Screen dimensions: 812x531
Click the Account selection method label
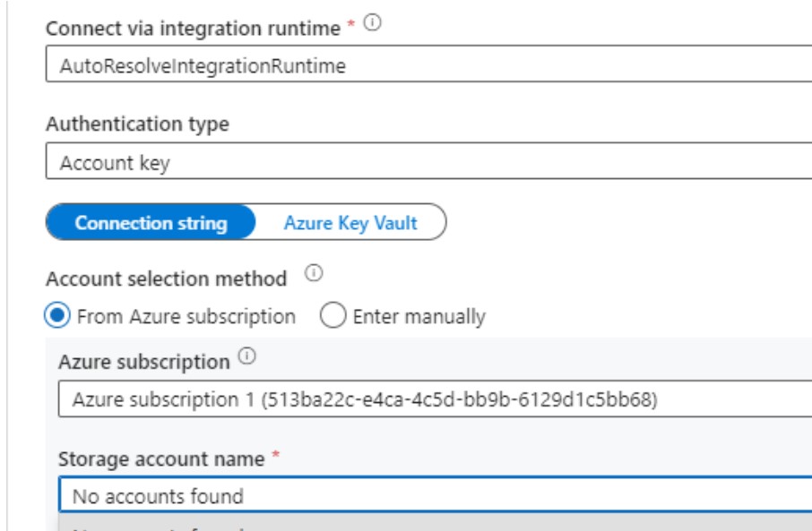tap(167, 278)
